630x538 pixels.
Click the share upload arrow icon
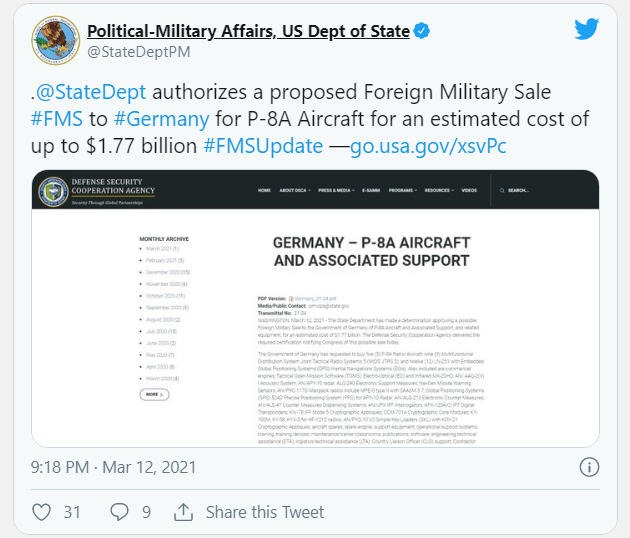click(x=183, y=512)
